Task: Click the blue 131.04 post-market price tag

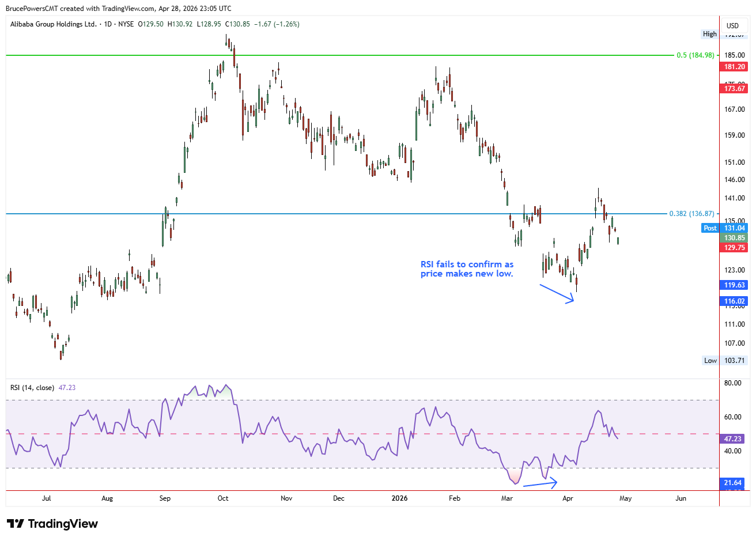Action: [734, 228]
